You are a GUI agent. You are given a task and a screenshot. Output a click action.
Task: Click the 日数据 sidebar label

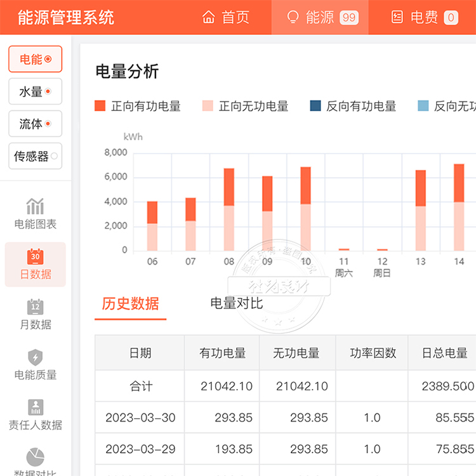click(36, 274)
